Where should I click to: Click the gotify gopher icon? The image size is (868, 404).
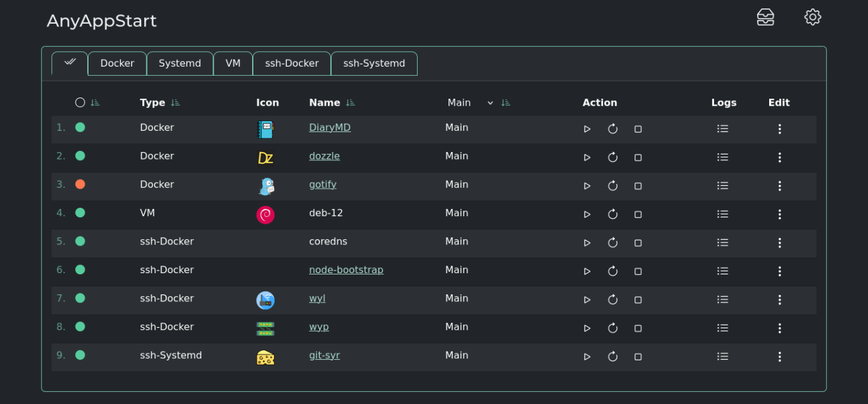(x=266, y=187)
